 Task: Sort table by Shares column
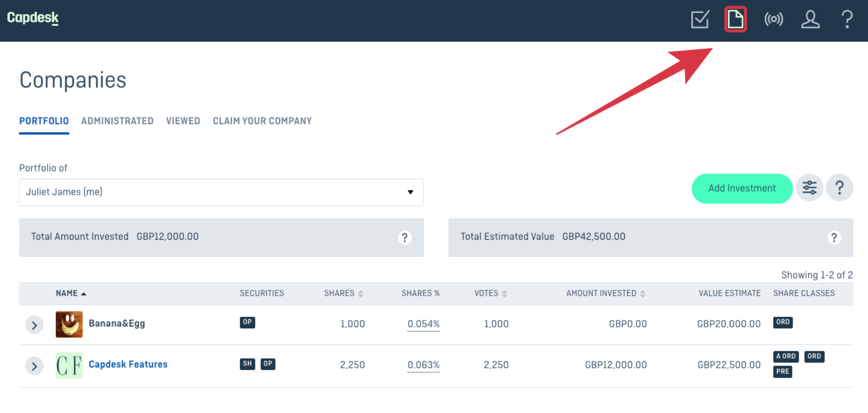(343, 293)
